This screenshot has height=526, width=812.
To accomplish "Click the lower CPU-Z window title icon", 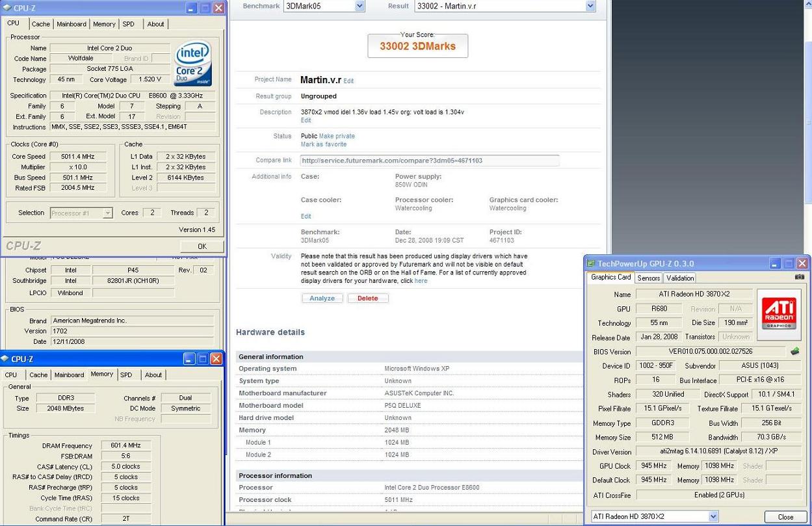I will tap(6, 359).
